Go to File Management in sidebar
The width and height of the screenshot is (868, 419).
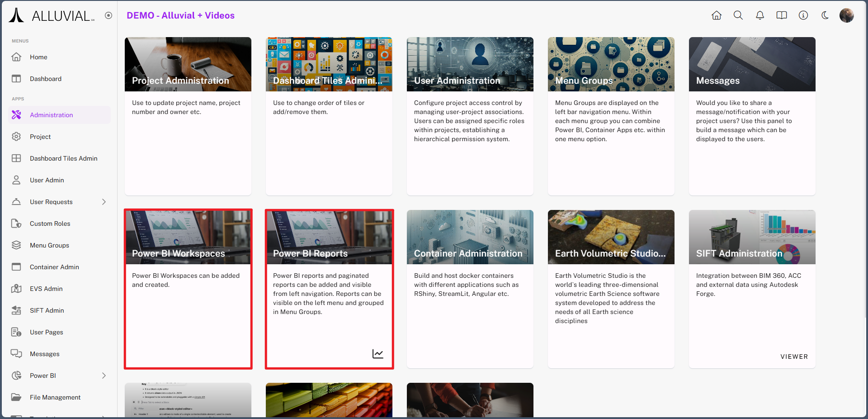pyautogui.click(x=55, y=397)
